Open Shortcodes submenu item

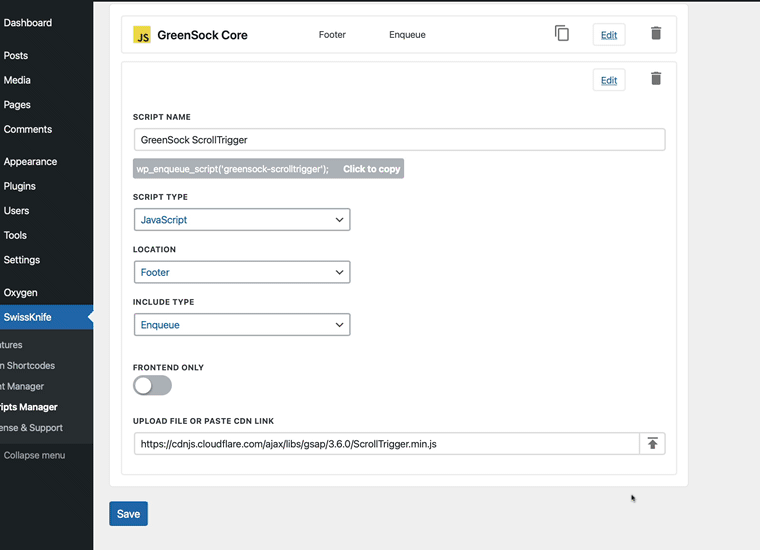tap(28, 366)
